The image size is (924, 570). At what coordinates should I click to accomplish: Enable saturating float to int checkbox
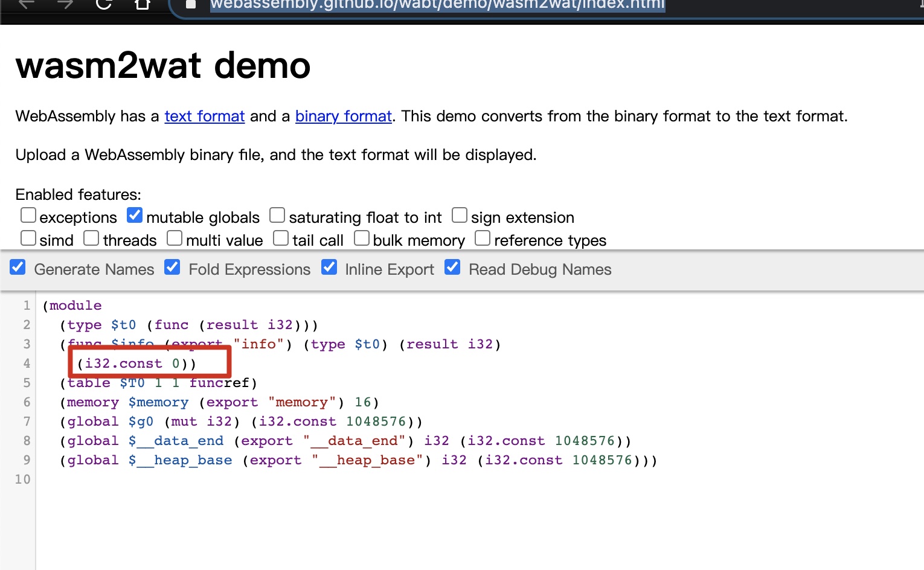[277, 215]
